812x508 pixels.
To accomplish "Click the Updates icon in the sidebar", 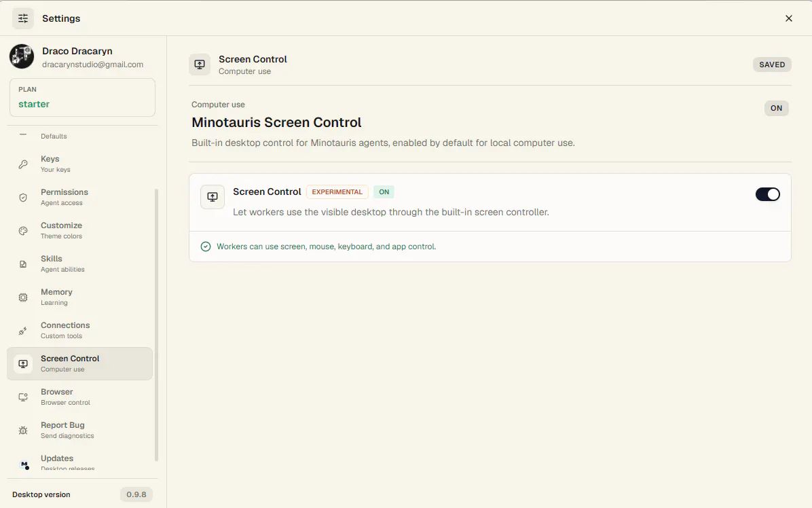I will [x=24, y=465].
